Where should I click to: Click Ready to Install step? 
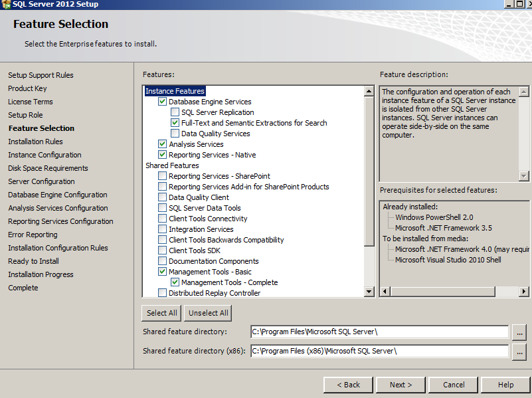(33, 261)
